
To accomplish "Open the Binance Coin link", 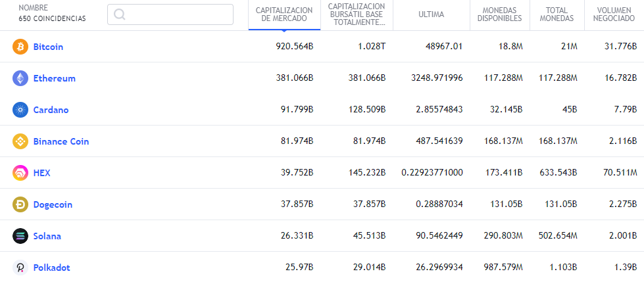I will point(61,141).
